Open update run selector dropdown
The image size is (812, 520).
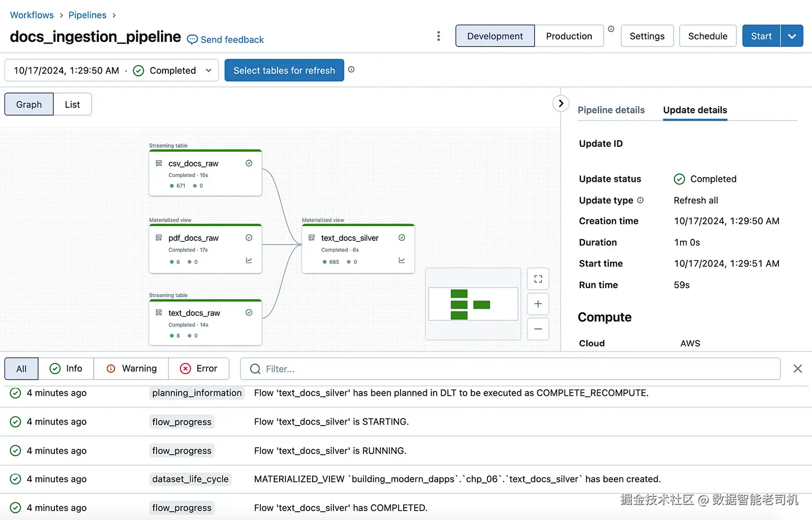click(112, 70)
